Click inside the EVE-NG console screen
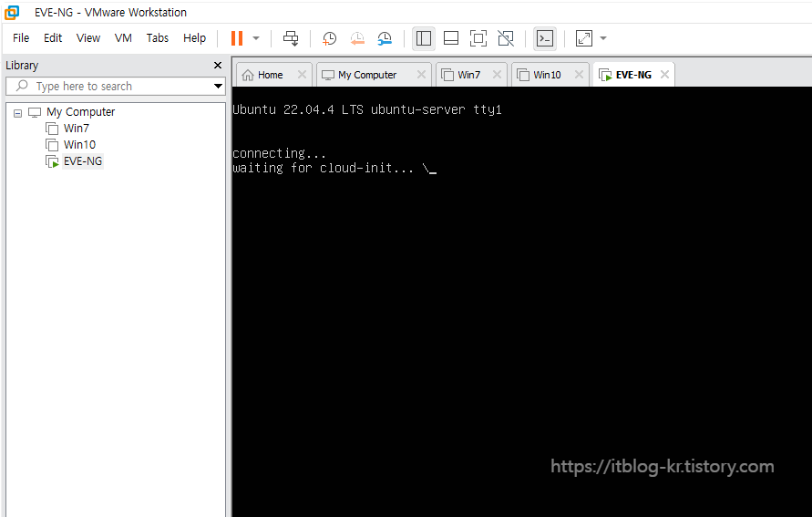 tap(522, 302)
